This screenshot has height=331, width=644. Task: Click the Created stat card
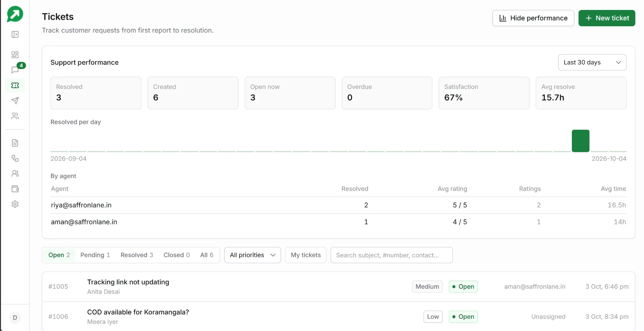193,93
